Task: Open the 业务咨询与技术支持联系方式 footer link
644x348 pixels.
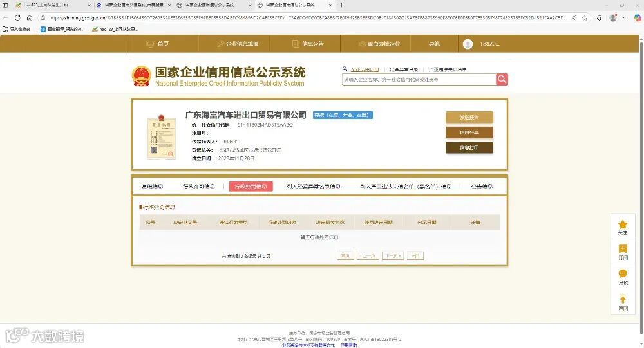Action: click(x=308, y=345)
